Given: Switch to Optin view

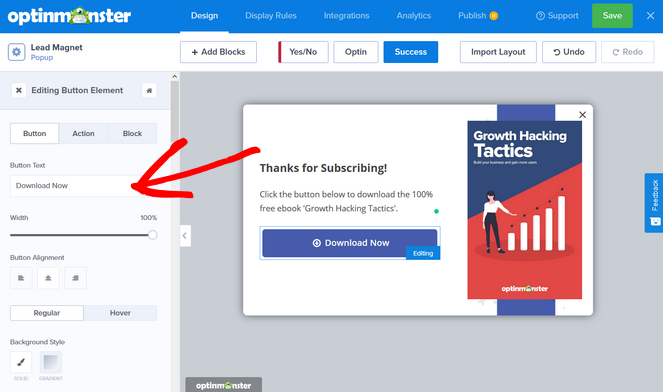Looking at the screenshot, I should (x=356, y=52).
